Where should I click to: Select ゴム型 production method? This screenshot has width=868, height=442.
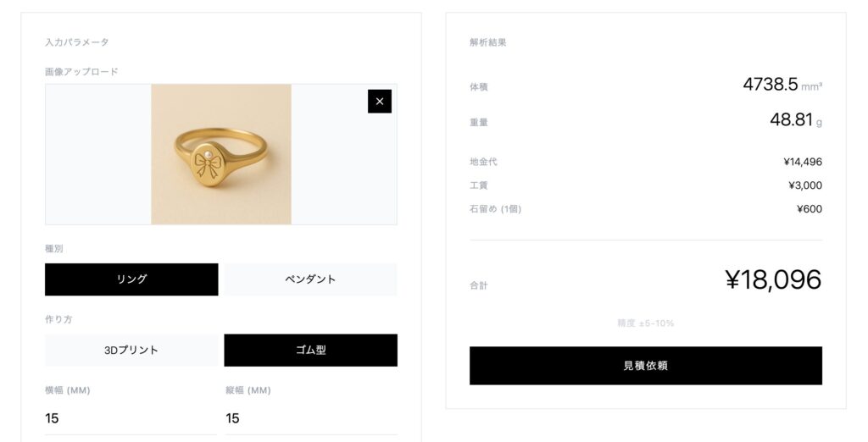(x=310, y=350)
